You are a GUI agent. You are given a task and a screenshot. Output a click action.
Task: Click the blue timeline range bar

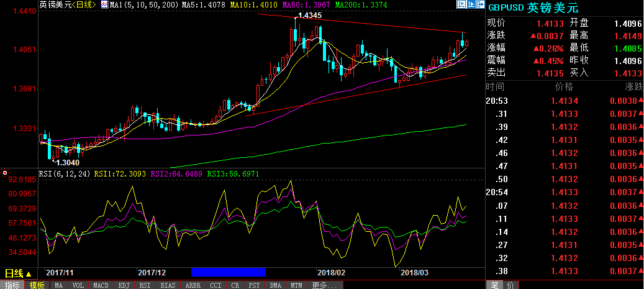(x=228, y=272)
